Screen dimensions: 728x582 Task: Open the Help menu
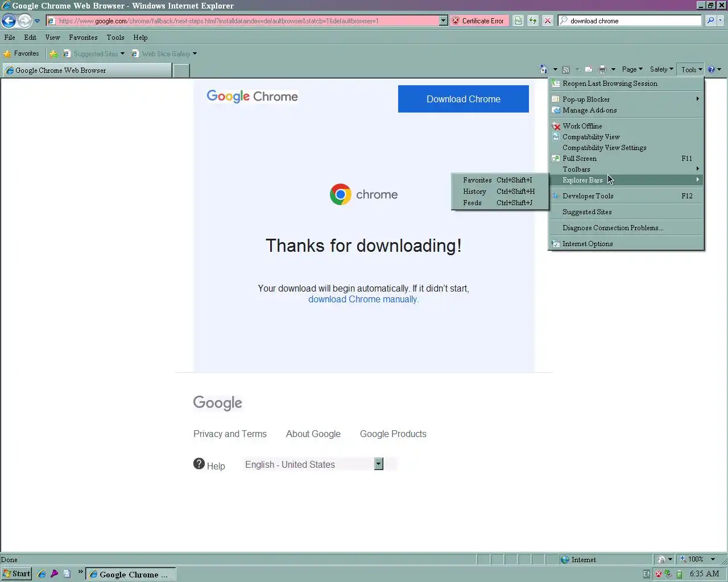(x=140, y=38)
